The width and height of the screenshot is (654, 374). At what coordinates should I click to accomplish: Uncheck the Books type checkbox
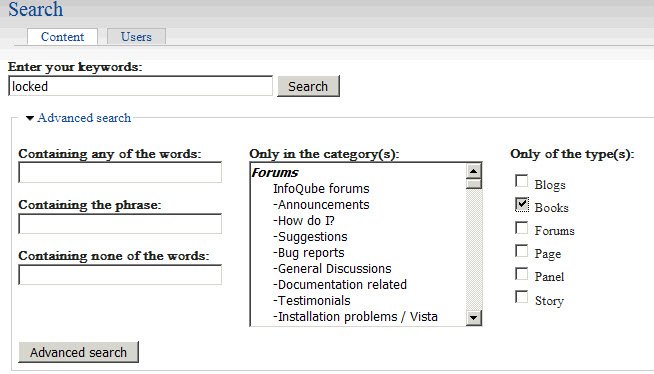521,204
